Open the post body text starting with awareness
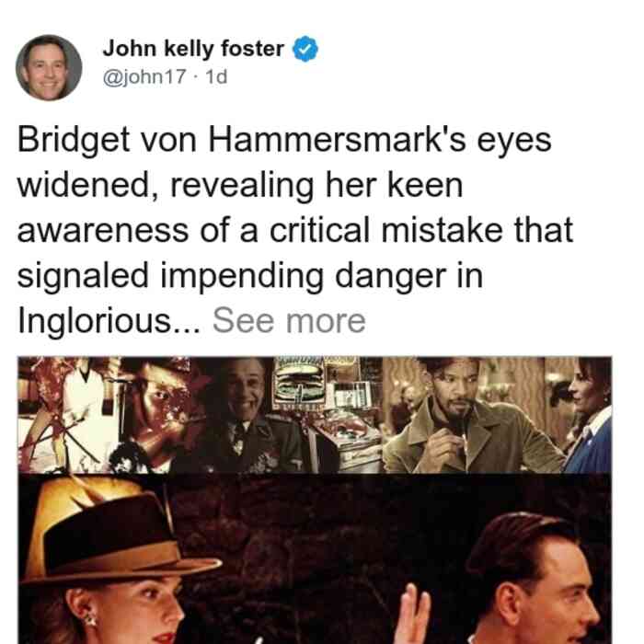The height and width of the screenshot is (644, 644). click(295, 230)
